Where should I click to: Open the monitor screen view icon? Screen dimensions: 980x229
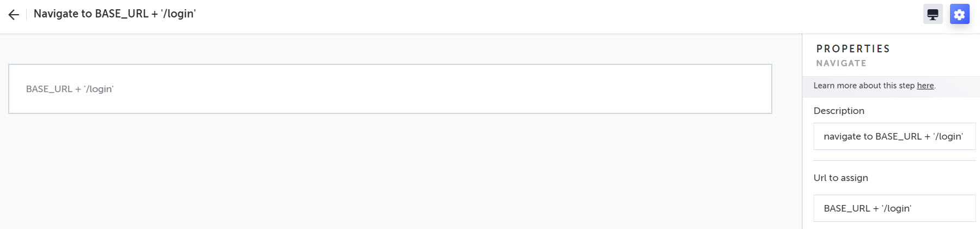click(933, 15)
